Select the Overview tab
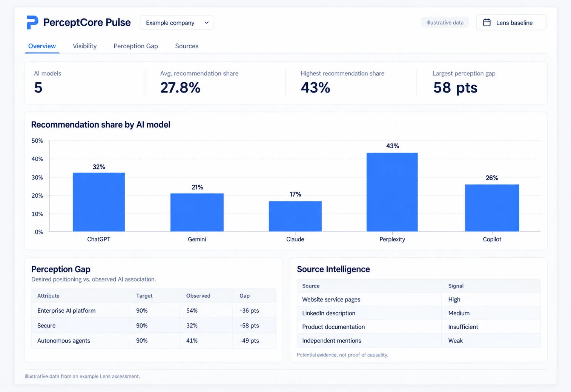 (42, 46)
